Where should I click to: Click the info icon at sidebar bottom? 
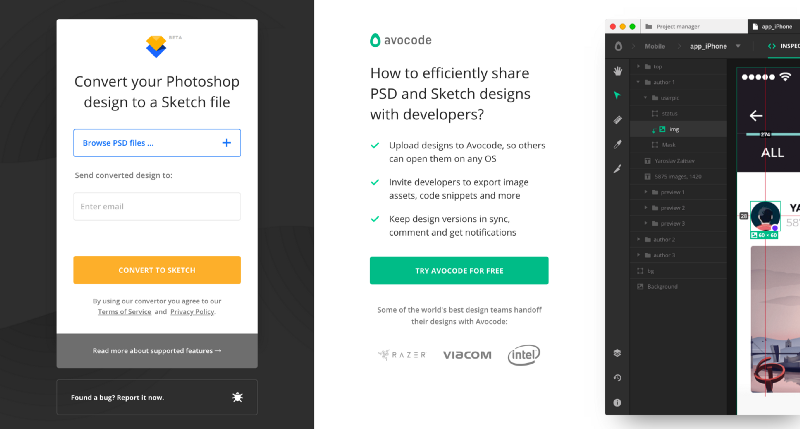(617, 402)
